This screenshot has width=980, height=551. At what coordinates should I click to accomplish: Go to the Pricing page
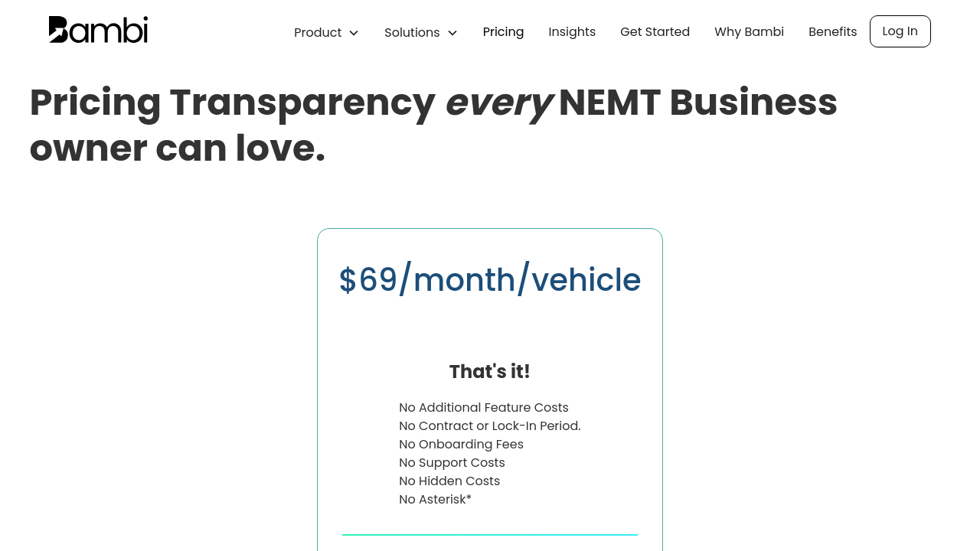click(x=503, y=31)
